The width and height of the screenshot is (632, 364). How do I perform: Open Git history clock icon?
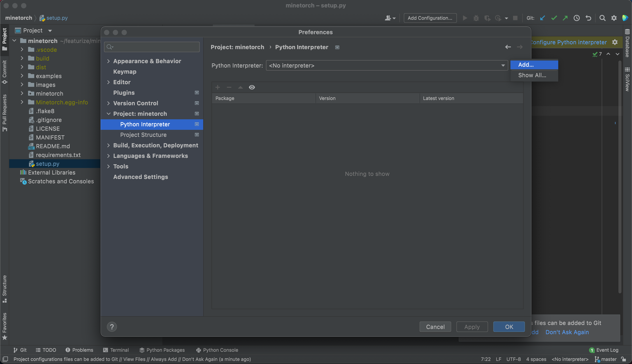click(576, 18)
